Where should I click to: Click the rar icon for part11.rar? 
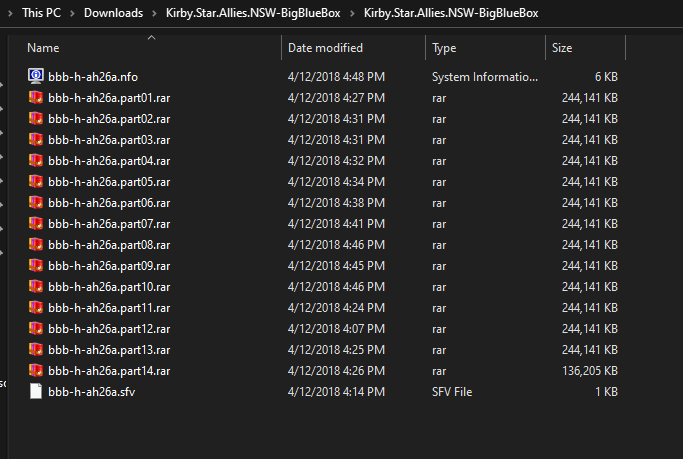point(36,307)
